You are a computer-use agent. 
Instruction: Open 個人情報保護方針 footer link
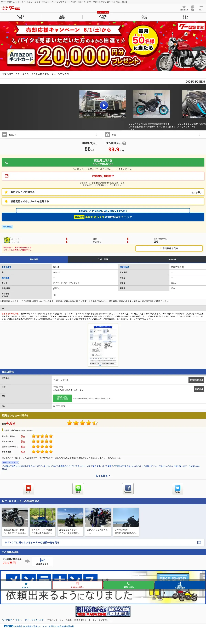click(x=66, y=626)
